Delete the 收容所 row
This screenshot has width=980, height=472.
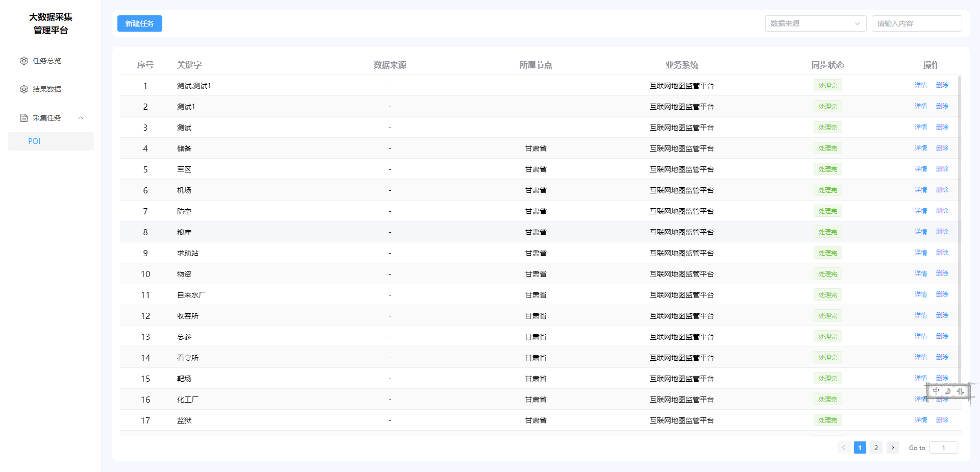(942, 315)
